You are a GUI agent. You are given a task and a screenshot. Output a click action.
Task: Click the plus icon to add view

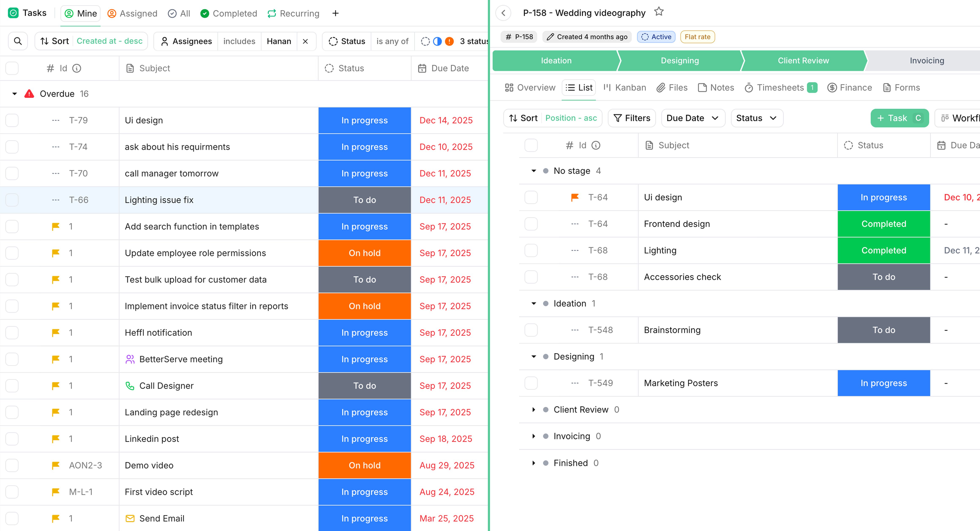335,13
